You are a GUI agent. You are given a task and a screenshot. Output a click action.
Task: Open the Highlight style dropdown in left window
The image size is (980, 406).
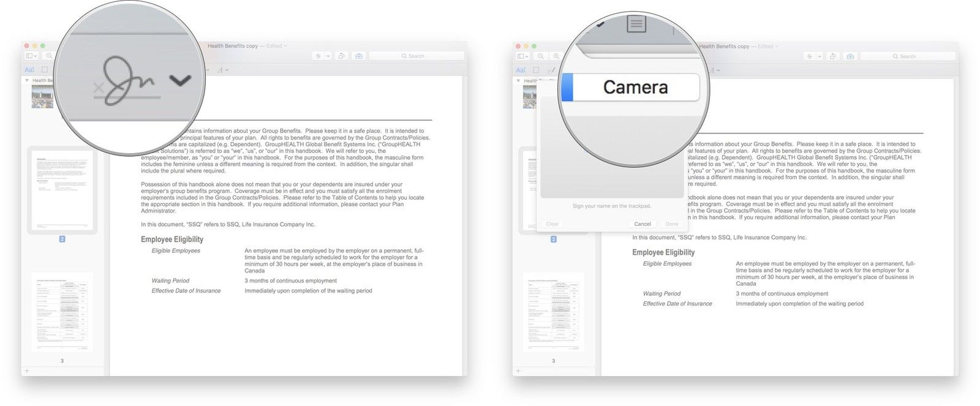pyautogui.click(x=328, y=56)
